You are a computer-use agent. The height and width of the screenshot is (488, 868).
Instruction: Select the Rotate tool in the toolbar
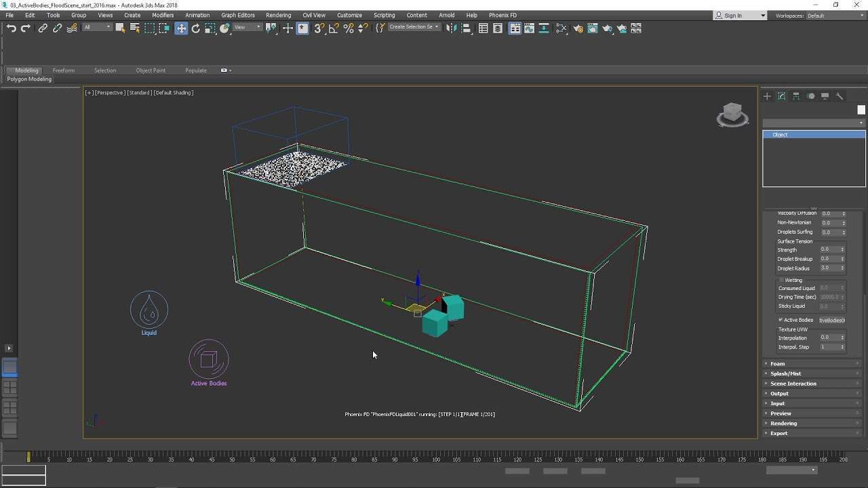[196, 28]
